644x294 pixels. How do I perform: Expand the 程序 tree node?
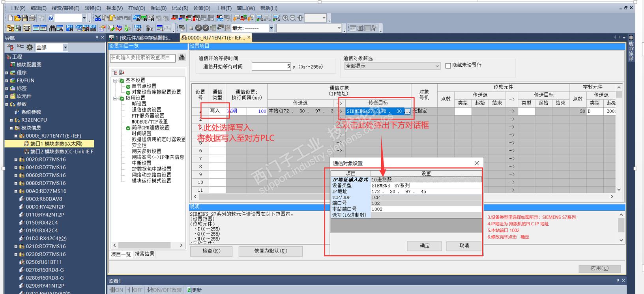tap(7, 73)
